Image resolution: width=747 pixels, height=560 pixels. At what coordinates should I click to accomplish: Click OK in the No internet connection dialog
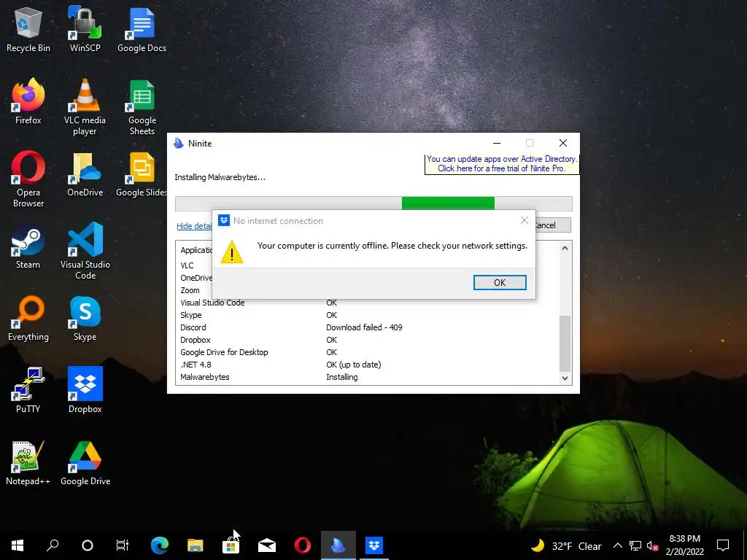[500, 282]
